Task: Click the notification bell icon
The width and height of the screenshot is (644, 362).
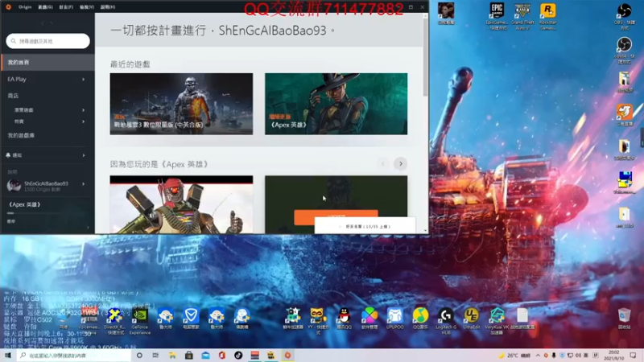Action: pyautogui.click(x=8, y=155)
